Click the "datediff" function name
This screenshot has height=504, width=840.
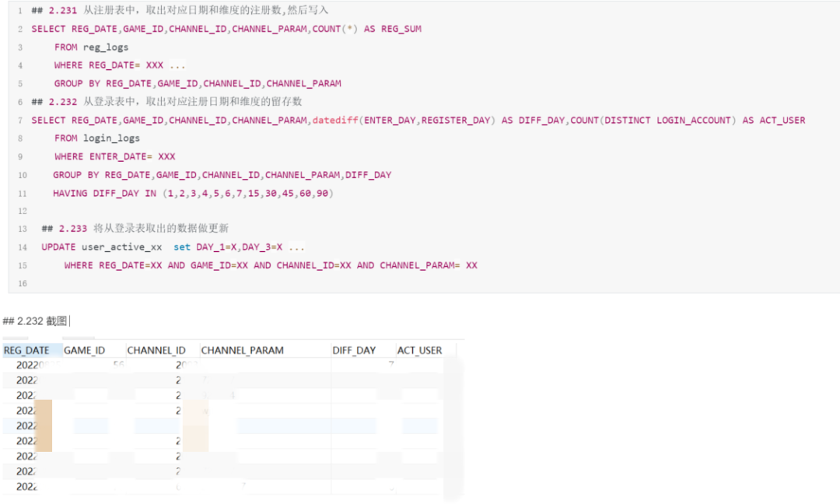(335, 120)
